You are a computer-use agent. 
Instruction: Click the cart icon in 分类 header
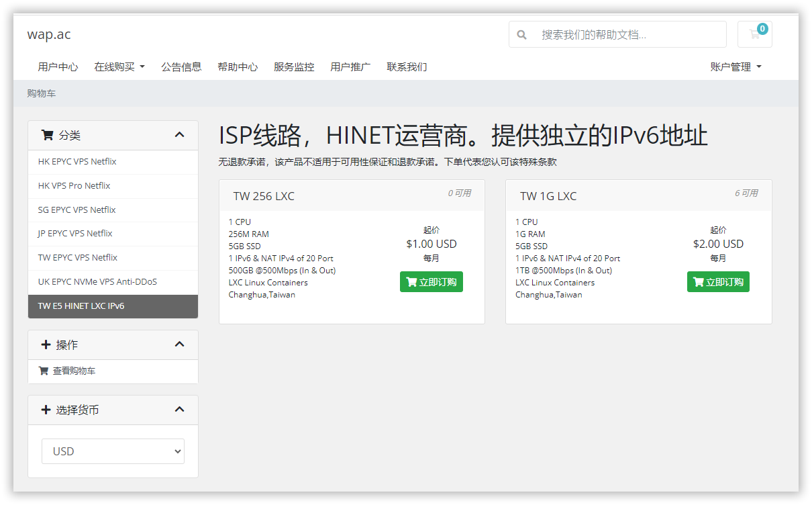(x=47, y=135)
